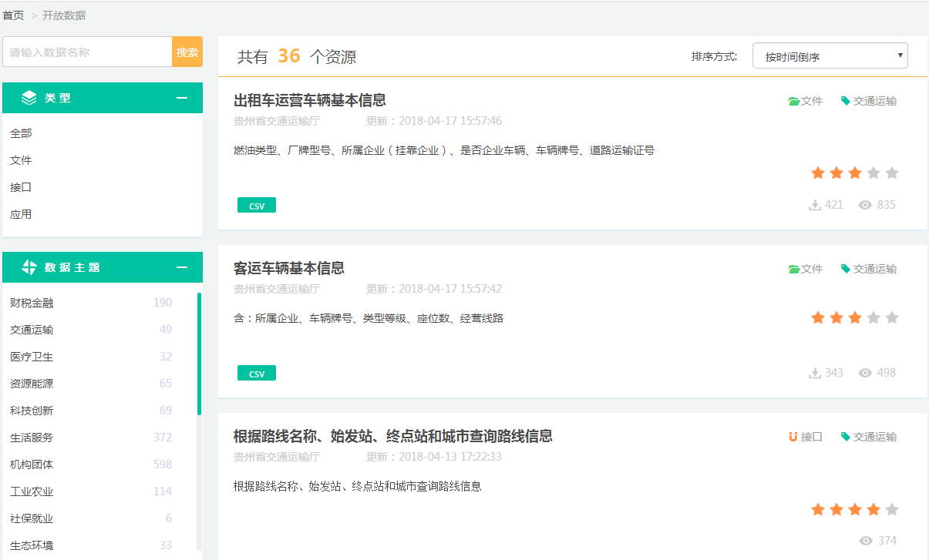Click the eye views icon showing 835

865,205
